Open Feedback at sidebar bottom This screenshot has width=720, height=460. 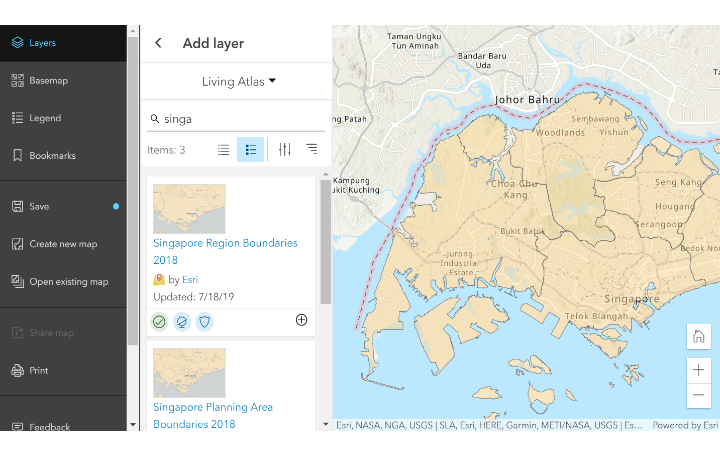tap(63, 426)
